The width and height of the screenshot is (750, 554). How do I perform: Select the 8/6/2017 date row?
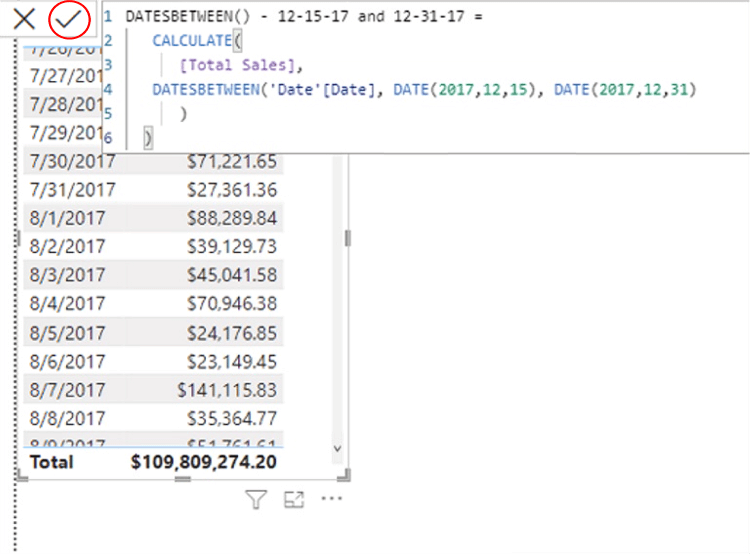pyautogui.click(x=67, y=362)
